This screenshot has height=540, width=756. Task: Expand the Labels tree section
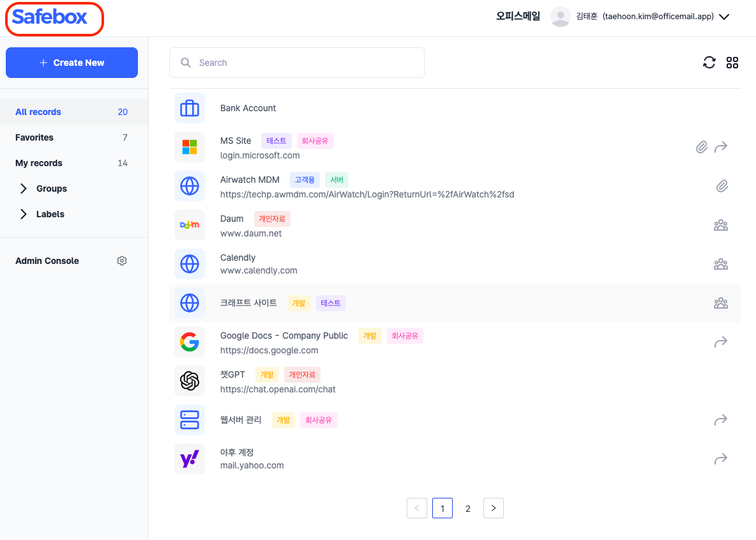pos(24,214)
